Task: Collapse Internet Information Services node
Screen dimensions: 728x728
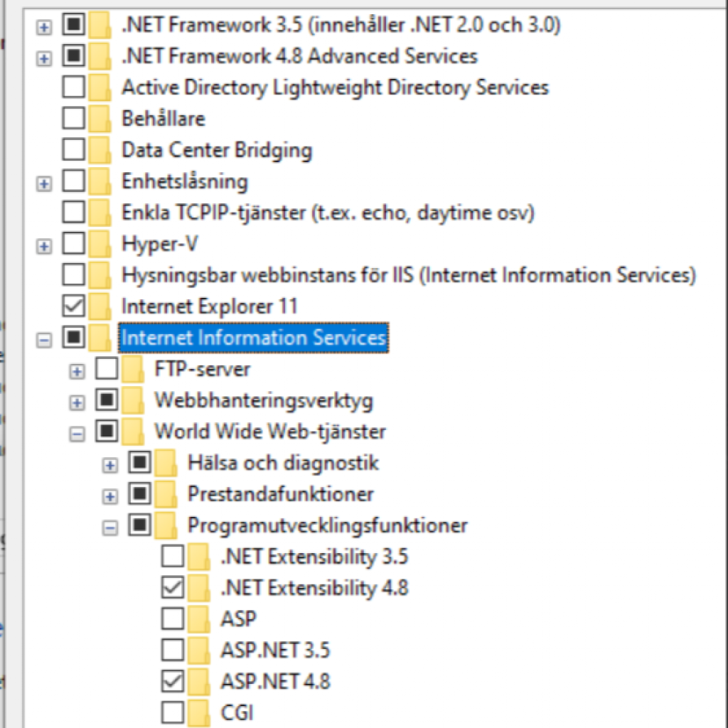Action: [44, 341]
